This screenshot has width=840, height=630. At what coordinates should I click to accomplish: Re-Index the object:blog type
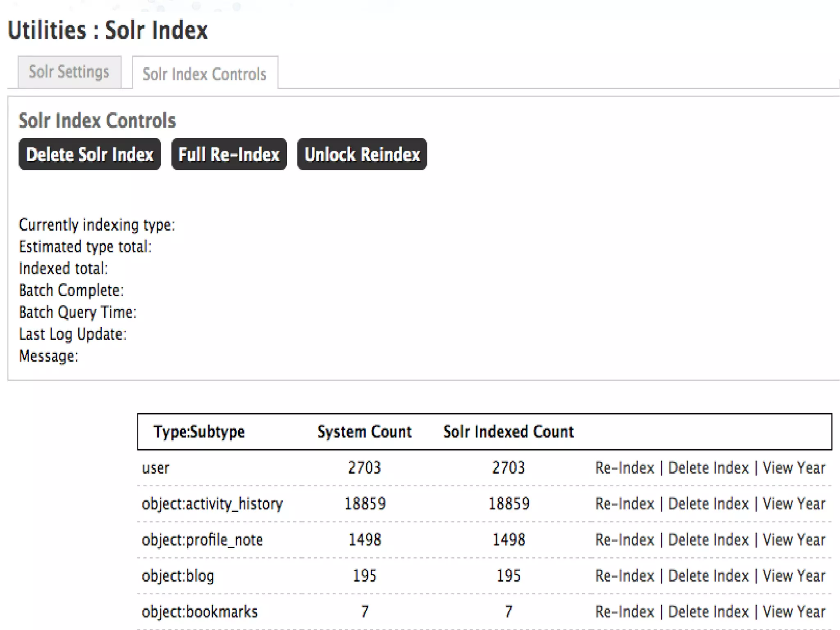[x=624, y=576]
